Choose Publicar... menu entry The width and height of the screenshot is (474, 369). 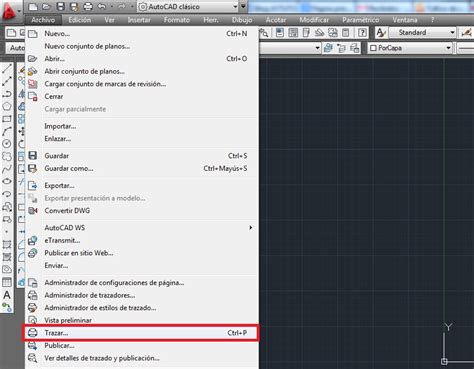142,346
